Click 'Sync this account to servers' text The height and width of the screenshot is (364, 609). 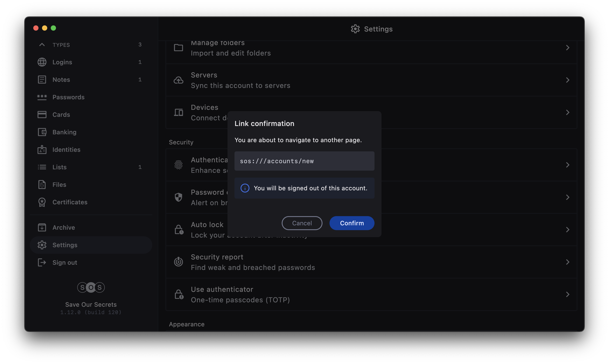coord(241,85)
